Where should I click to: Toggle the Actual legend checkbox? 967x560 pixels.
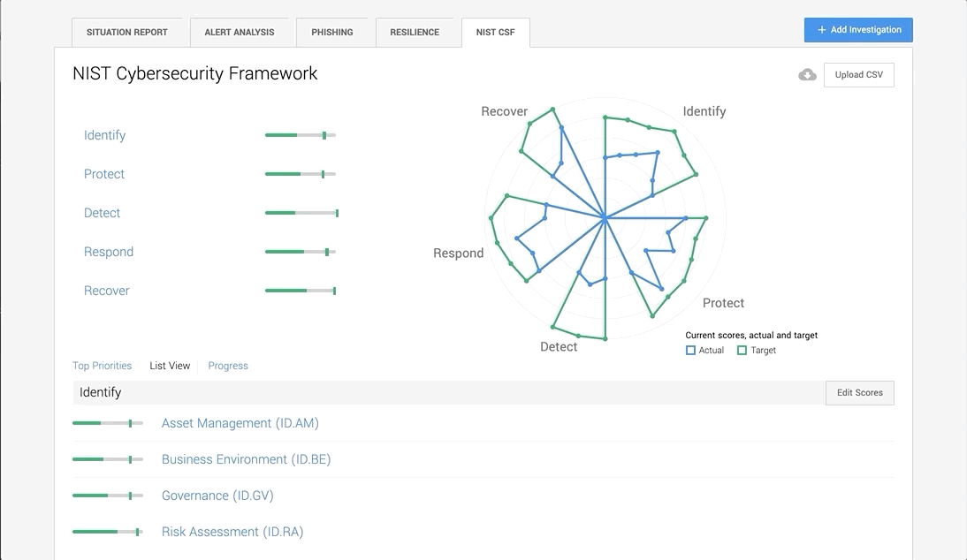[690, 350]
